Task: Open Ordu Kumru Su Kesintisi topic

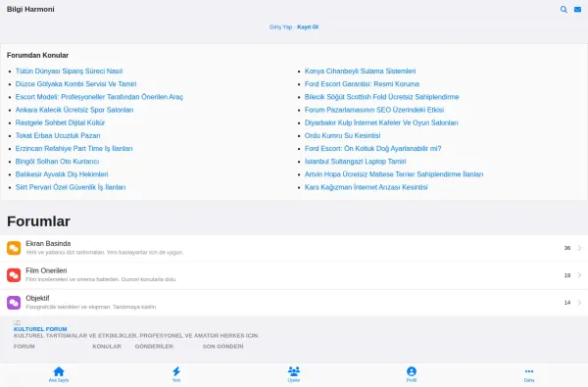Action: click(342, 135)
